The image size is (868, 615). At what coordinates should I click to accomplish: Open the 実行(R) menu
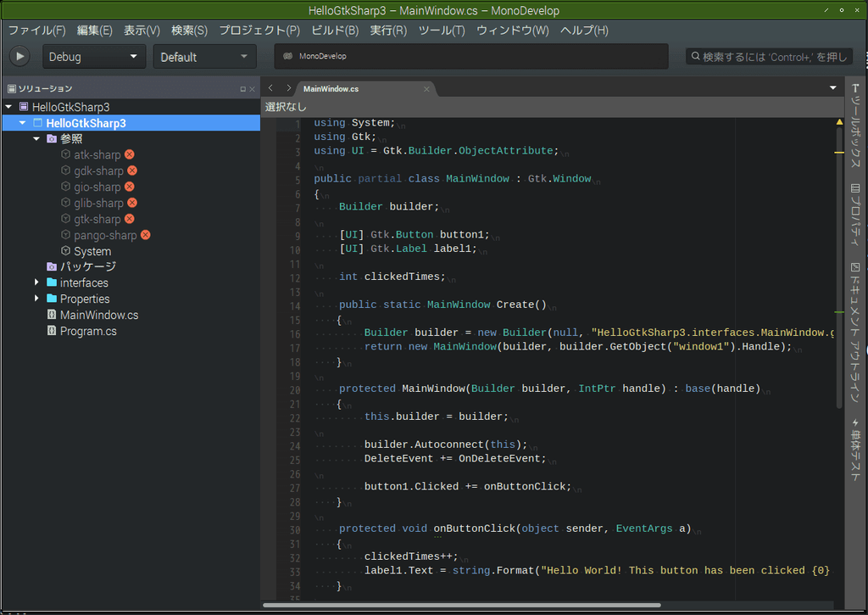[388, 31]
